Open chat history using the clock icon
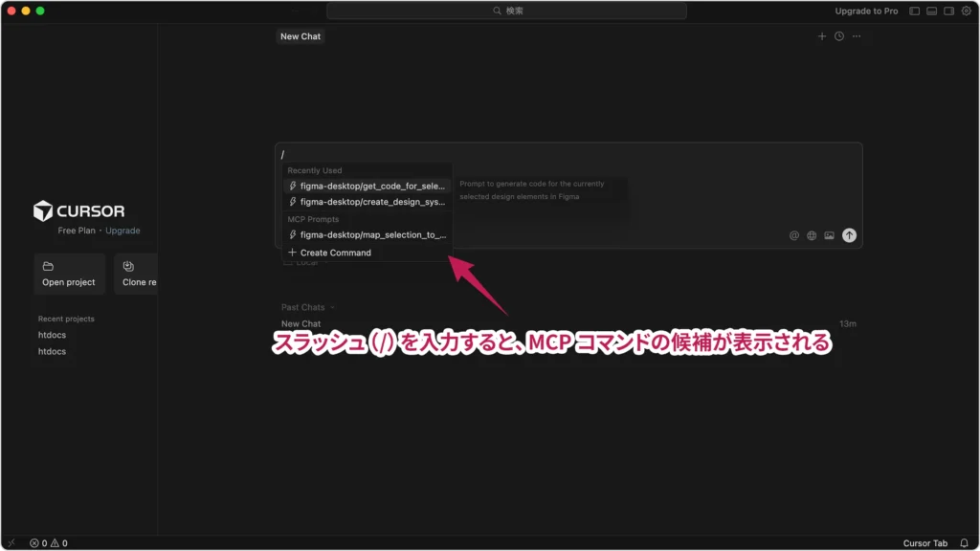 (838, 35)
